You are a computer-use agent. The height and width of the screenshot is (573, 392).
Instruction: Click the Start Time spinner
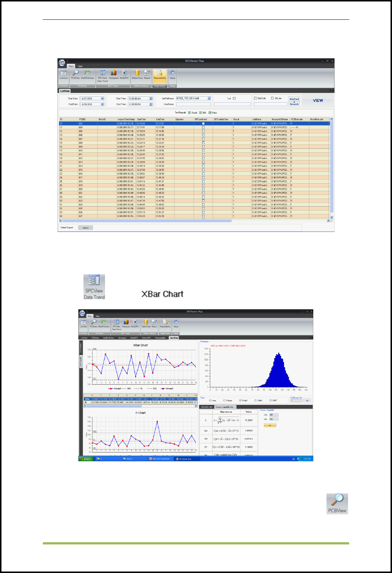151,99
